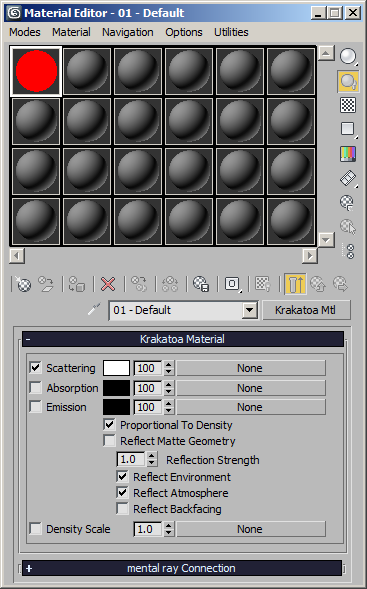Click the 3ds Max title bar logo

click(14, 13)
